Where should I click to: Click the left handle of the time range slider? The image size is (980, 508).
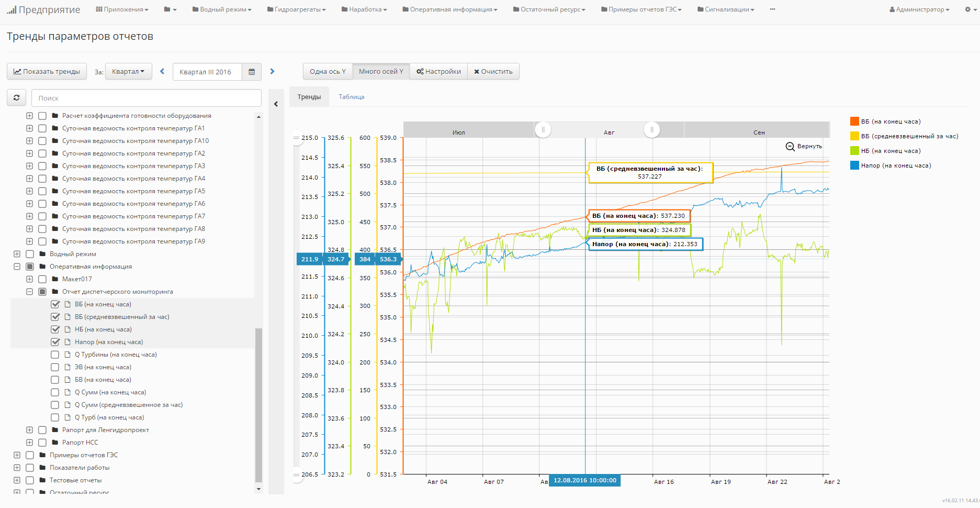point(543,129)
